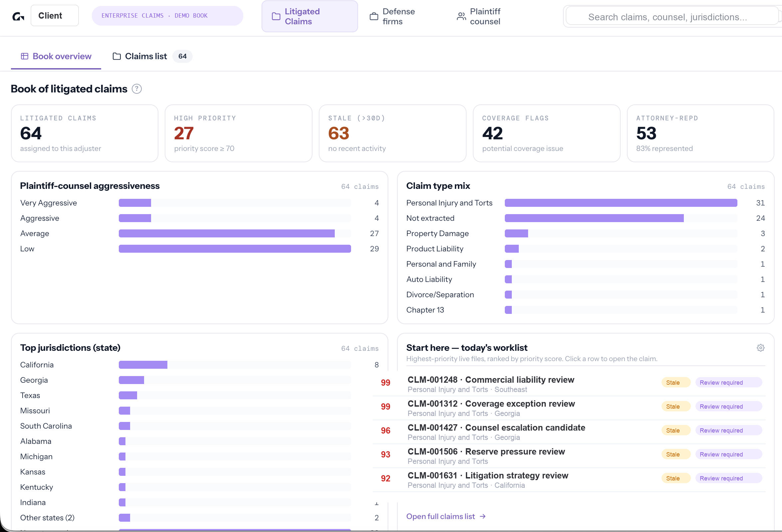Click the folder icon beside Claims list
The height and width of the screenshot is (532, 782).
click(x=116, y=56)
